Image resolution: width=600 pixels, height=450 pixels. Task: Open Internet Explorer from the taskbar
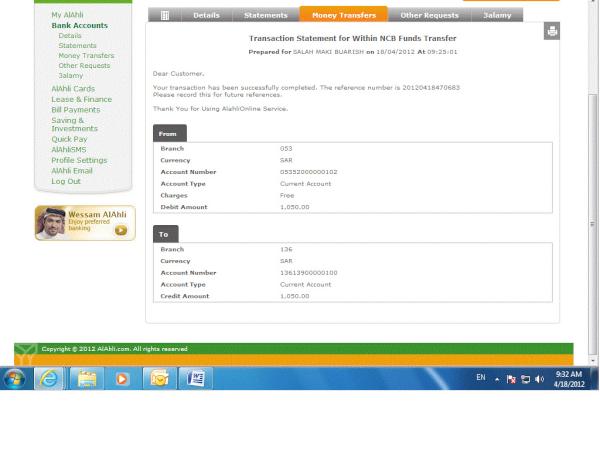[48, 379]
